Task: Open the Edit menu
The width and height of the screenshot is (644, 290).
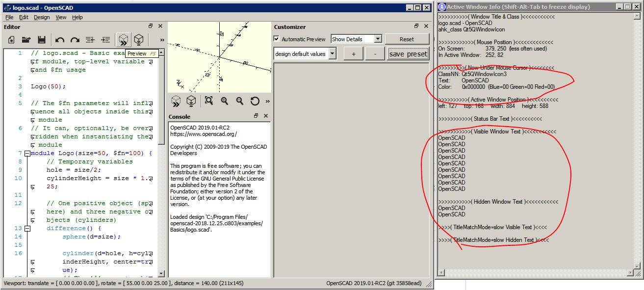Action: (24, 17)
